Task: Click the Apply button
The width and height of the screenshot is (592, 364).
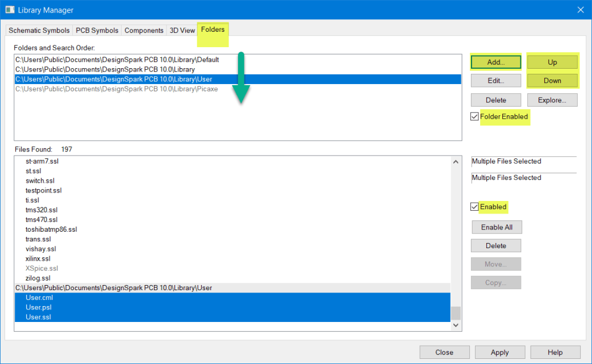Action: (x=500, y=352)
